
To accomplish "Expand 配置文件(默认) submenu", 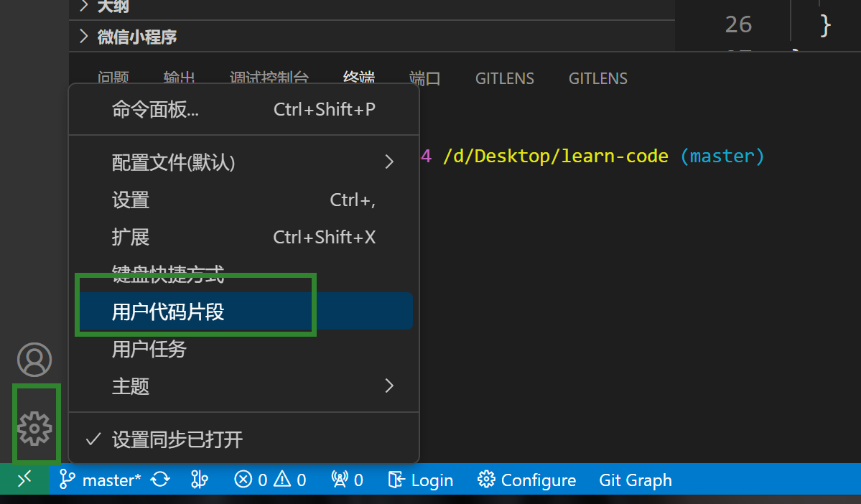I will point(244,162).
